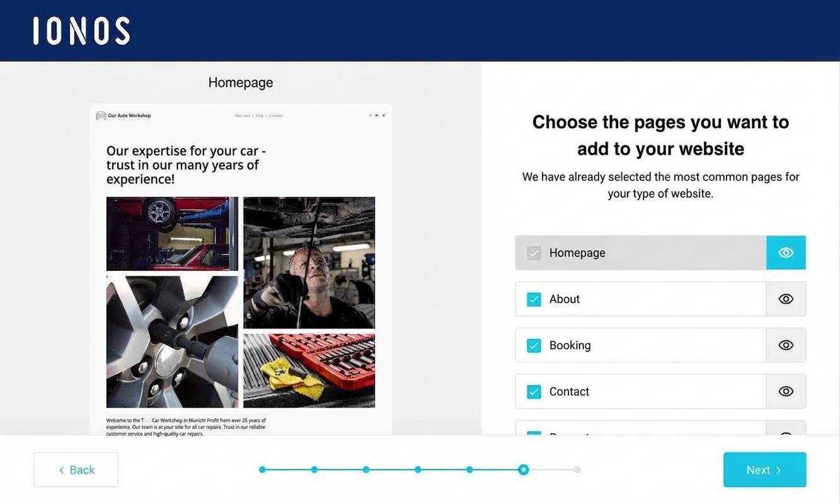Screen dimensions: 840x504
Task: Preview the Homepage with its eye icon
Action: (785, 253)
